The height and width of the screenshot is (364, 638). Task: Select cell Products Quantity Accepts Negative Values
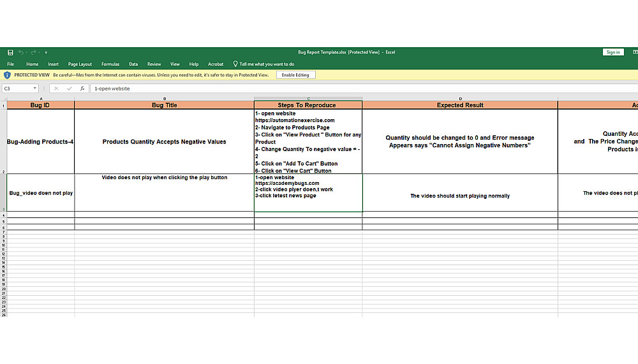click(x=165, y=142)
